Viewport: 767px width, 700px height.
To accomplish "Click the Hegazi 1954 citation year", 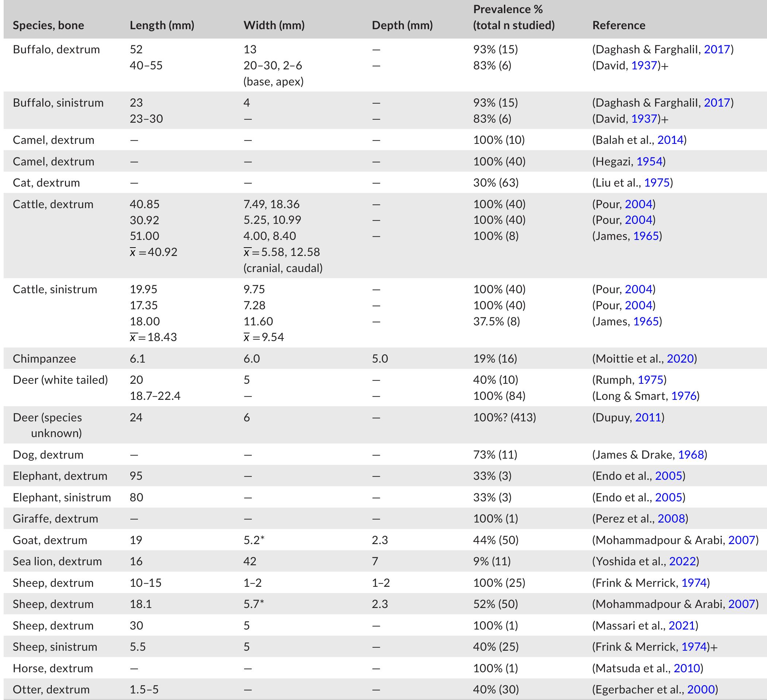I will 650,161.
